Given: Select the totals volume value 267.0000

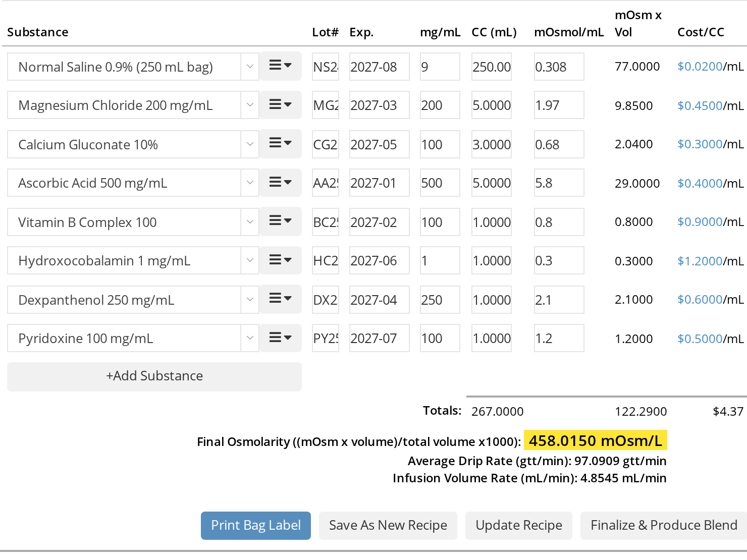Looking at the screenshot, I should [498, 412].
